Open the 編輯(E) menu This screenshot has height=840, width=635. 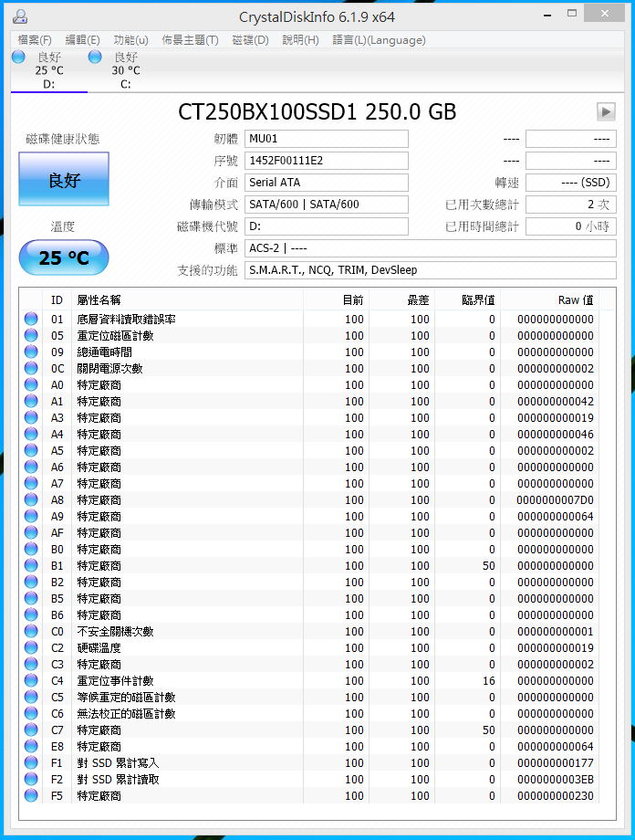(x=82, y=40)
